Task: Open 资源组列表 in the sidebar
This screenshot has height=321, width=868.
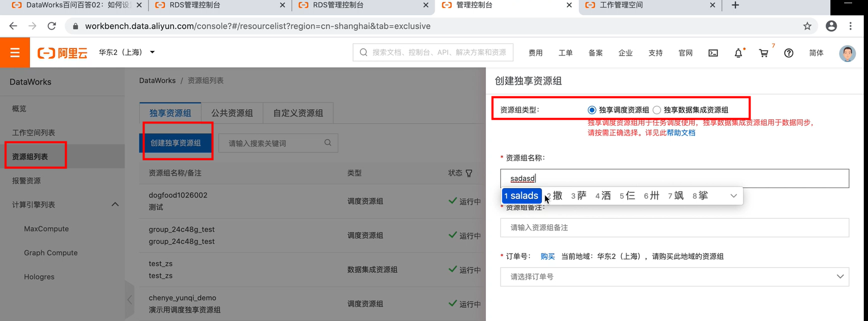Action: coord(30,157)
